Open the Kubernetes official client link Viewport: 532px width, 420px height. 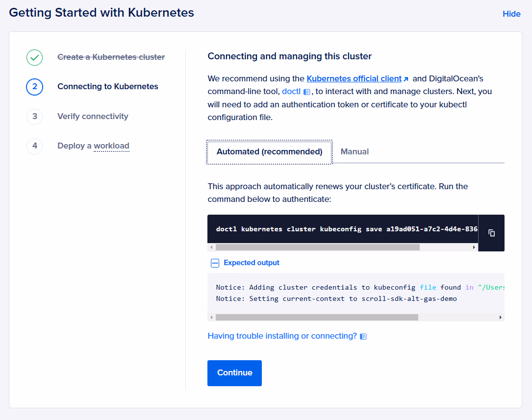(354, 78)
